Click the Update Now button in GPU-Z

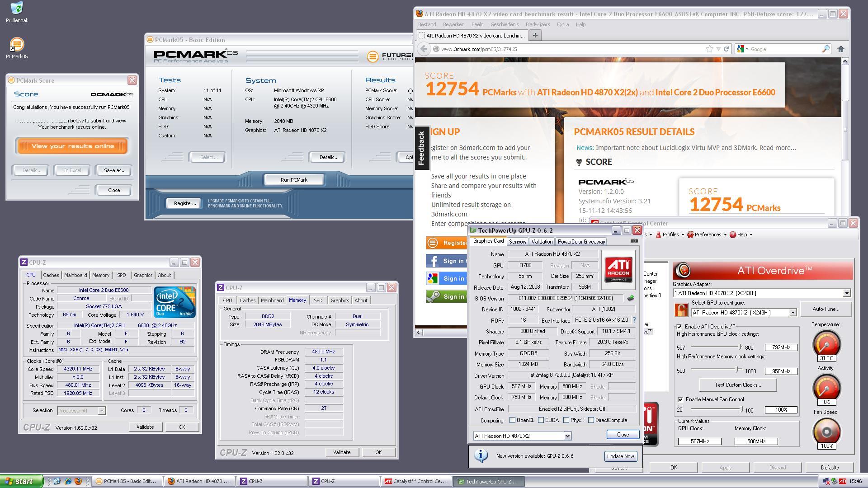tap(620, 456)
